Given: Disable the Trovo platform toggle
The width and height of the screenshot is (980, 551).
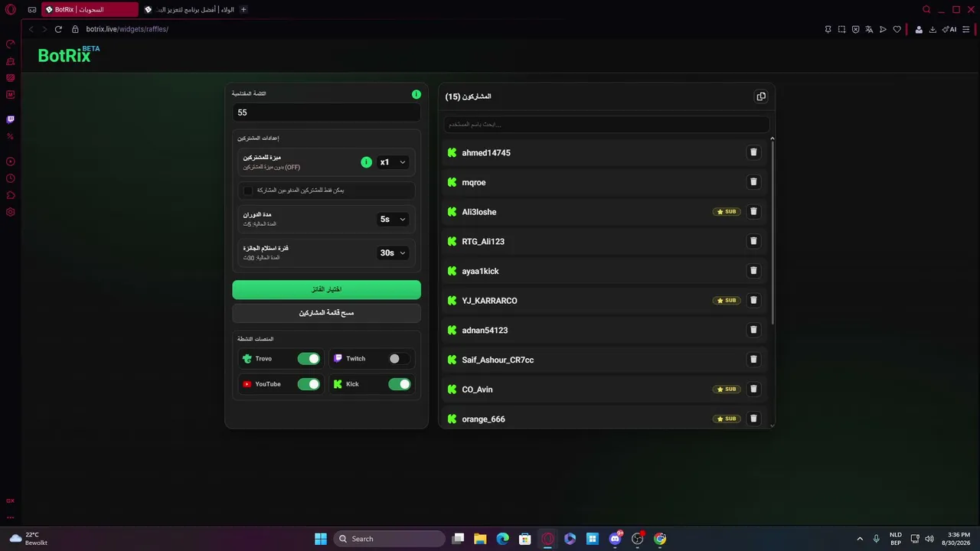Looking at the screenshot, I should click(309, 359).
